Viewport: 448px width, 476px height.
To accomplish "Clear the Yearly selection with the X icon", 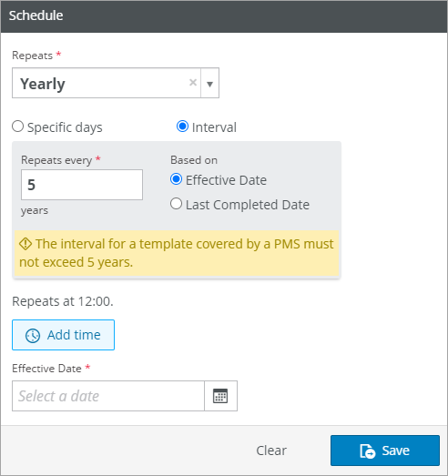I will pyautogui.click(x=193, y=83).
